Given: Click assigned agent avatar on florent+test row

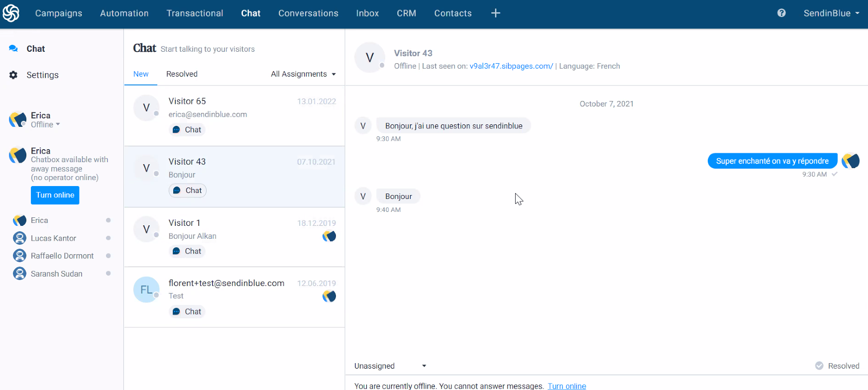Looking at the screenshot, I should click(329, 296).
